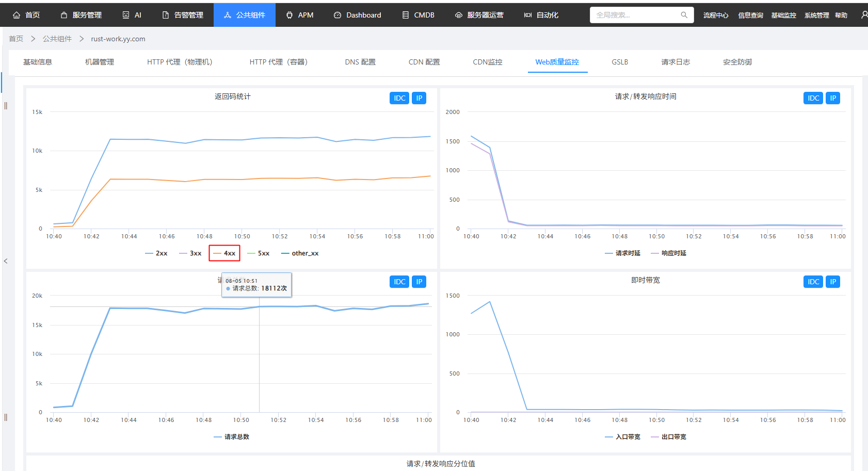This screenshot has height=471, width=868.
Task: Click IDC button in 请求总数 chart
Action: (399, 282)
